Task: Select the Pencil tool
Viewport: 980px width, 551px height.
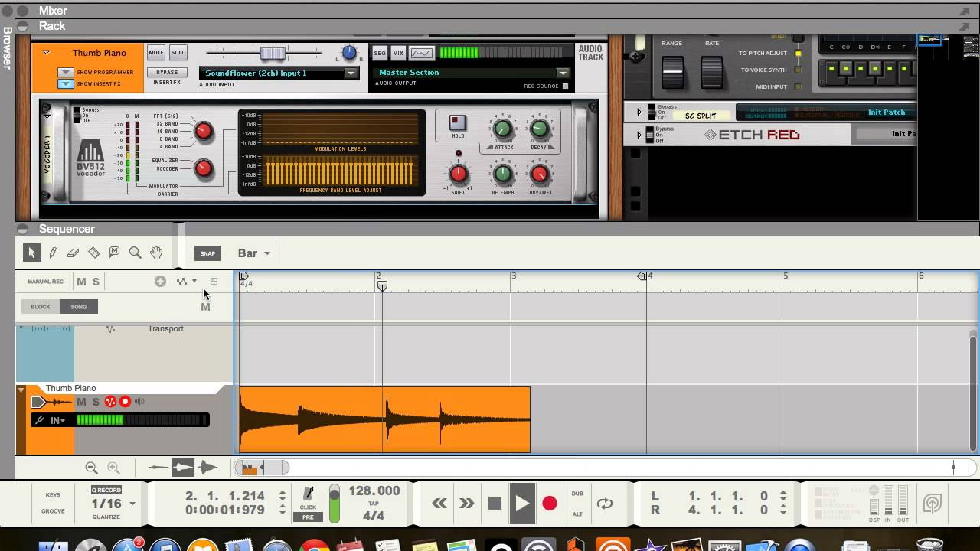Action: (53, 253)
